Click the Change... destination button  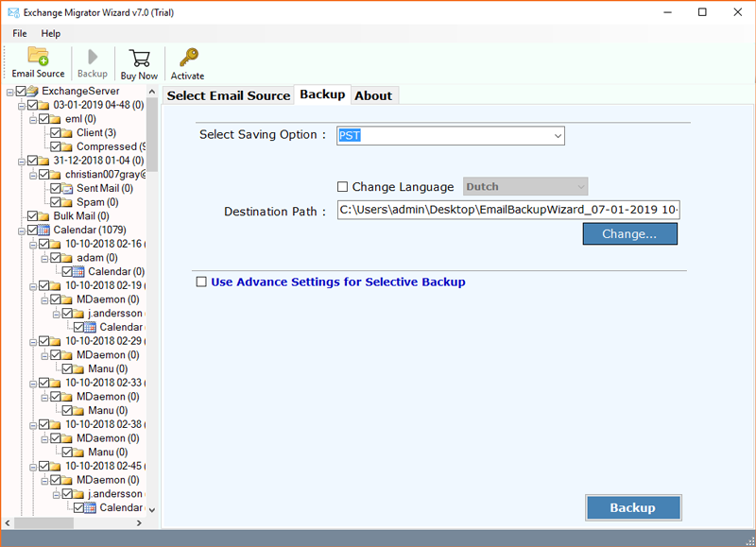click(x=629, y=233)
